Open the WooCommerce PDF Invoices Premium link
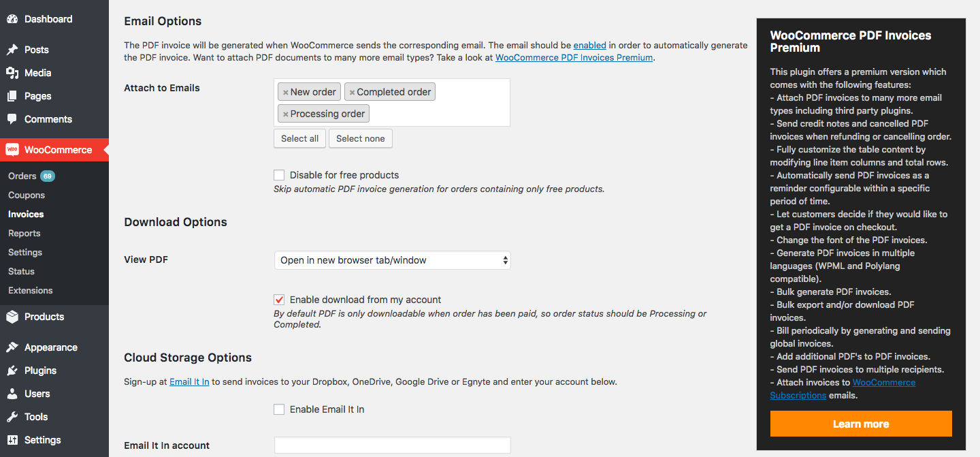Image resolution: width=980 pixels, height=457 pixels. pyautogui.click(x=574, y=57)
